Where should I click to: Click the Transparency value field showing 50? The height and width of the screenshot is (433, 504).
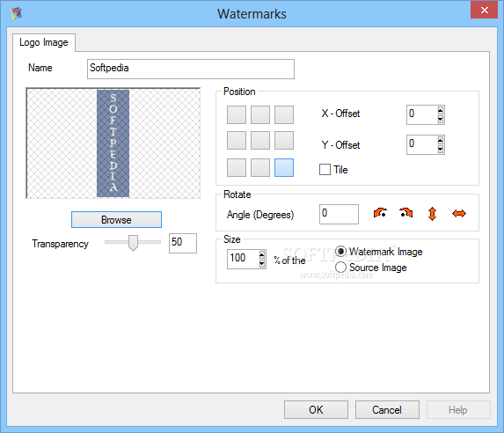(183, 243)
